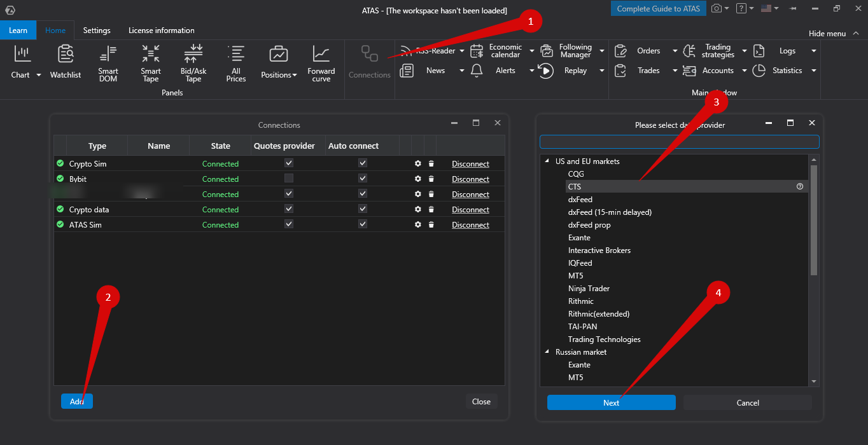Click the pin icon in title bar
The height and width of the screenshot is (445, 868).
793,8
